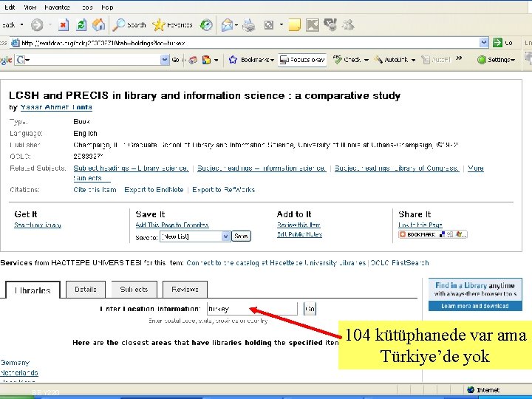Open the Edit menu
The image size is (532, 399).
(10, 7)
